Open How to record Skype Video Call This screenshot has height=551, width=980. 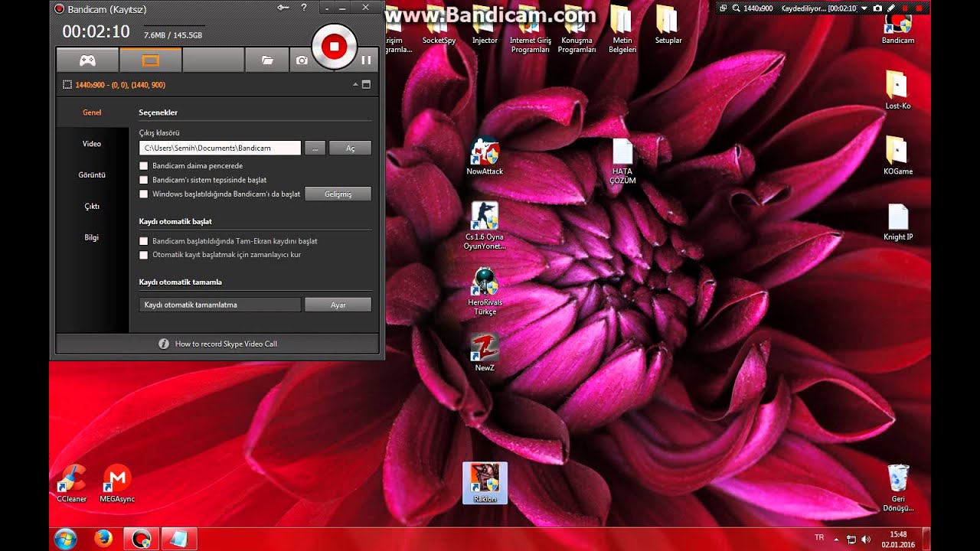coord(217,344)
